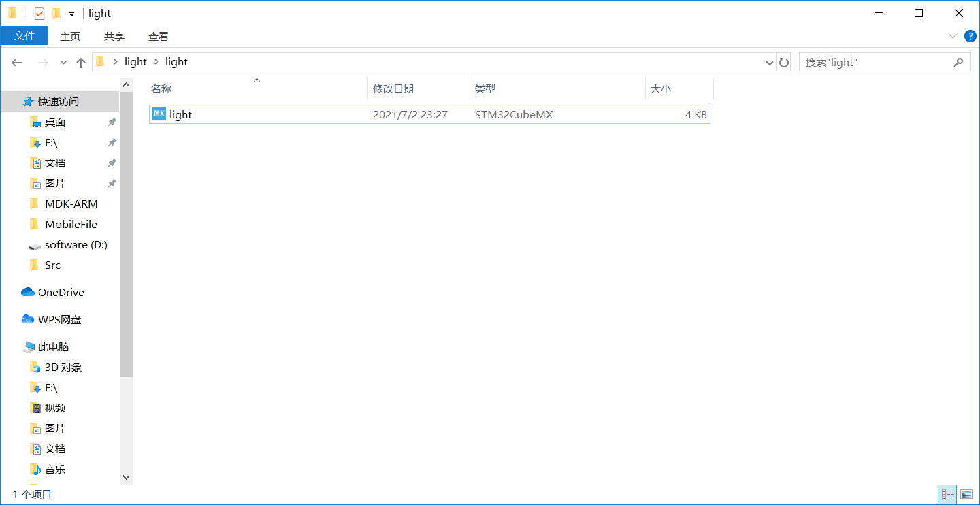Click the Back navigation arrow
980x505 pixels.
click(x=17, y=62)
